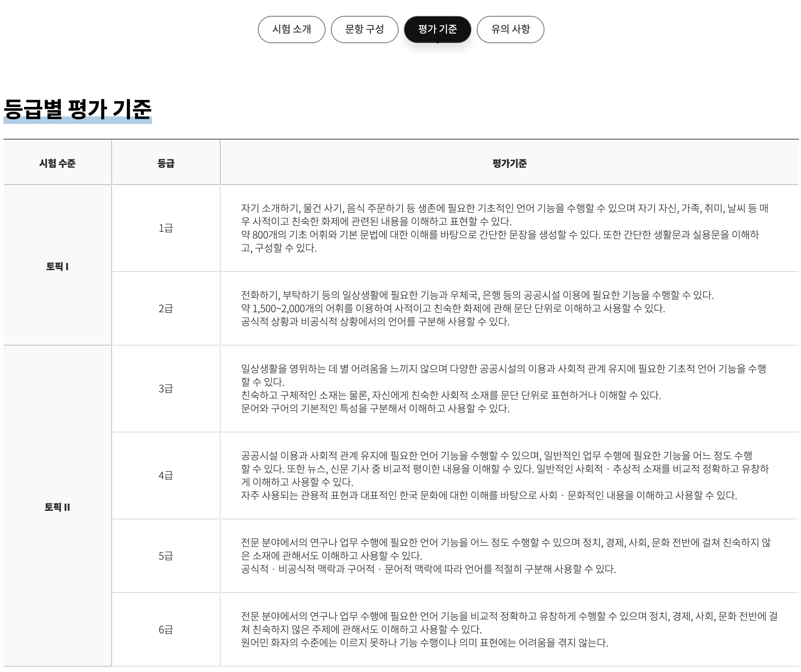
Task: Click the 6급 criteria about native speakers
Action: 424,642
